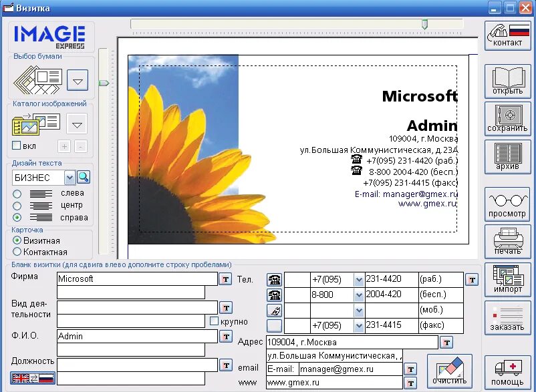536x392 pixels.
Task: Open code dropdown in (бесп.) phone row
Action: [359, 295]
